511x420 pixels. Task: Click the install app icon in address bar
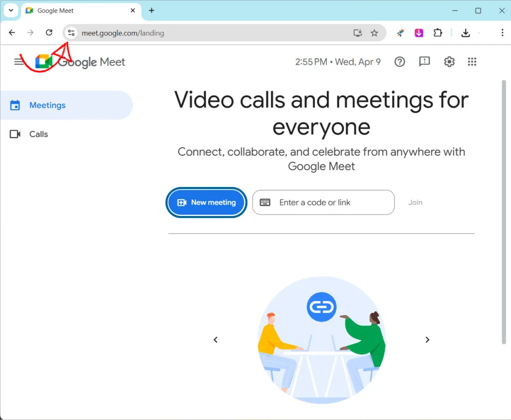pos(358,33)
